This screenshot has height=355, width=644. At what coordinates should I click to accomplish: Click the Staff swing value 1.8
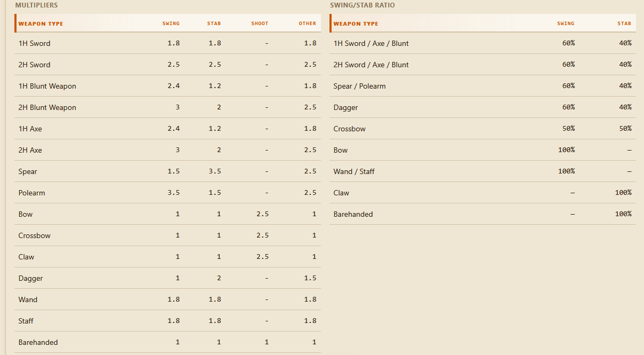[173, 321]
